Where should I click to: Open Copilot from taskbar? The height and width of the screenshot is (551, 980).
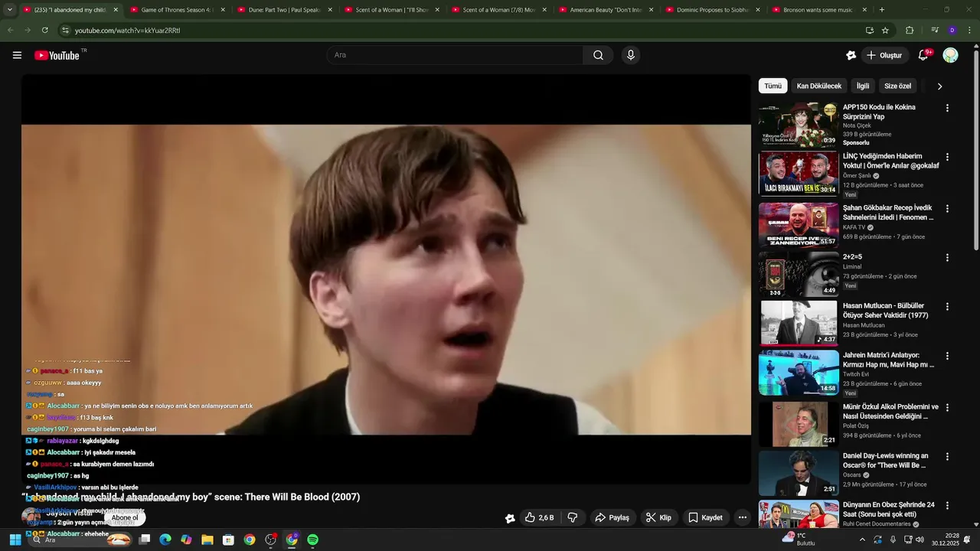186,540
